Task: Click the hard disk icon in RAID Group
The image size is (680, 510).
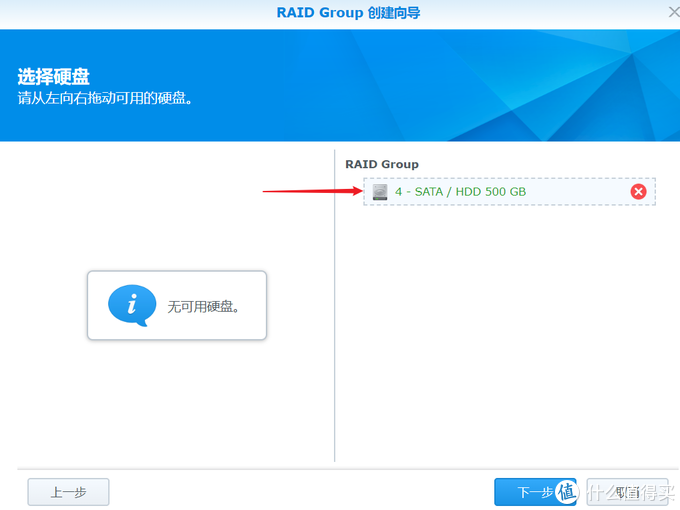Action: pyautogui.click(x=380, y=192)
